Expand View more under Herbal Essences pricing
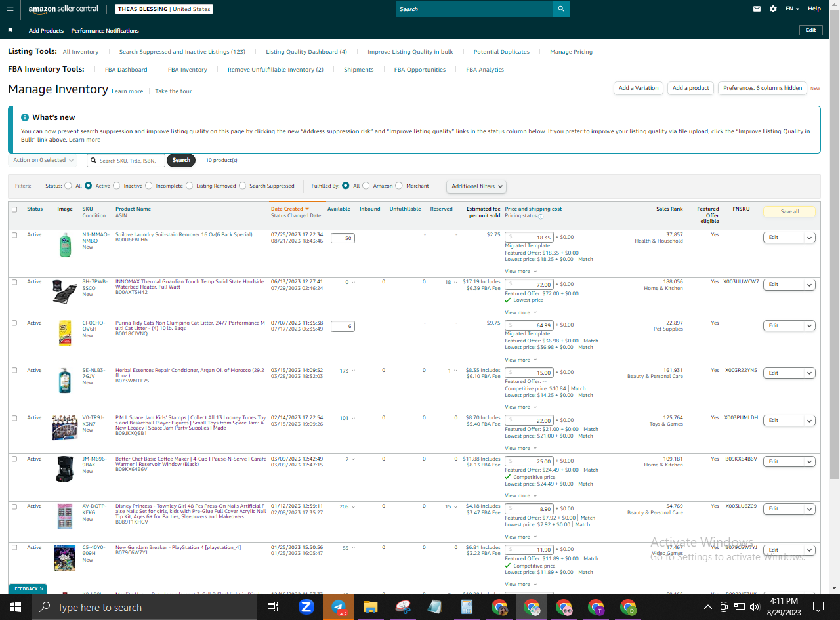 [x=520, y=407]
